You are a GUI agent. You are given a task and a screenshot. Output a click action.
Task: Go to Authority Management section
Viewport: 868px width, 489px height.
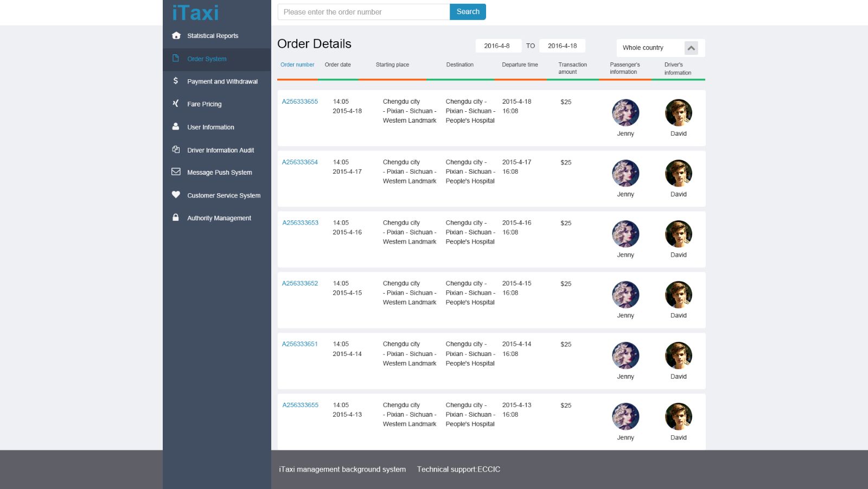coord(219,218)
